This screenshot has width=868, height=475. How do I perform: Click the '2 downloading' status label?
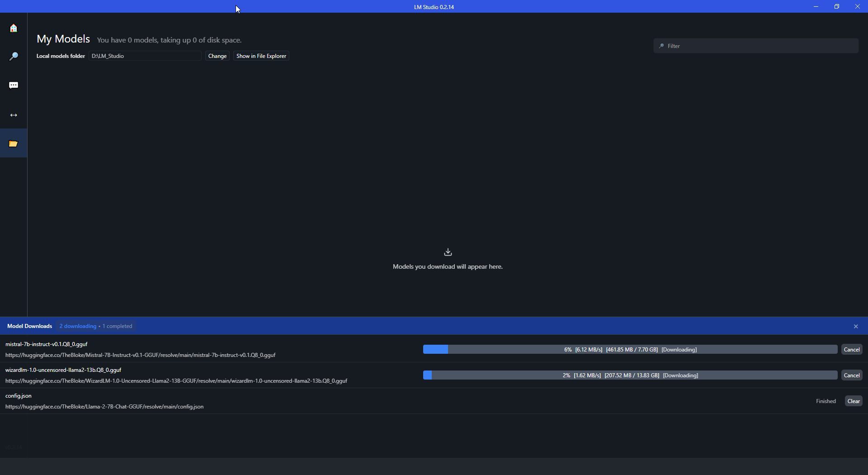pos(78,326)
